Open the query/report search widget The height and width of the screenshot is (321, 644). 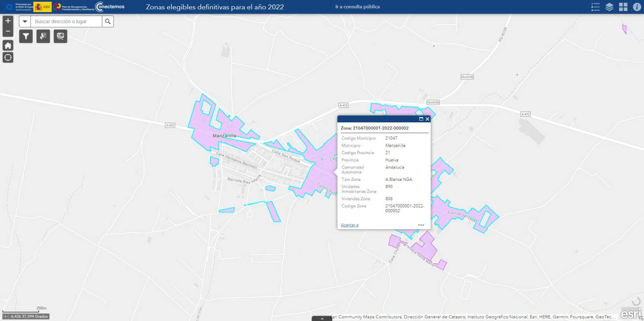click(x=60, y=36)
